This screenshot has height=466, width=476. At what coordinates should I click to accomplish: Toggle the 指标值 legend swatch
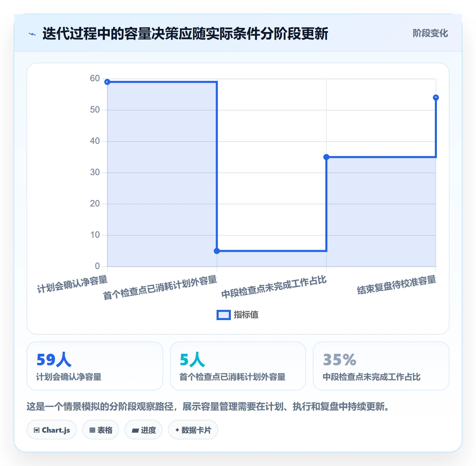pyautogui.click(x=224, y=315)
